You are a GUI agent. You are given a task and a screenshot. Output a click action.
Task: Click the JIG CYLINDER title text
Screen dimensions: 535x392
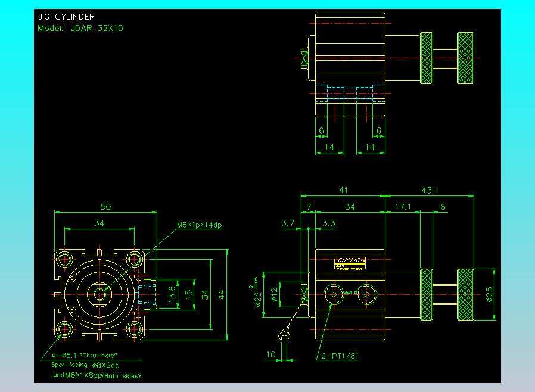(66, 17)
